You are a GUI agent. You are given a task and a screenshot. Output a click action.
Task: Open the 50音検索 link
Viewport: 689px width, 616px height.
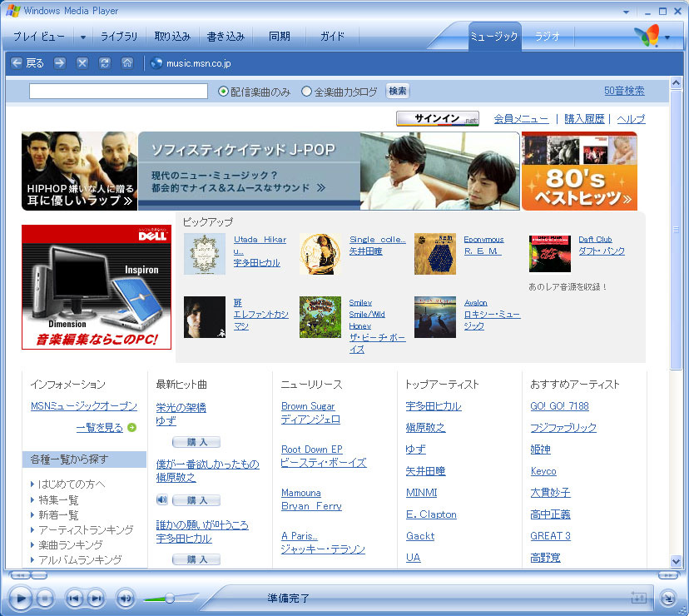pos(624,91)
